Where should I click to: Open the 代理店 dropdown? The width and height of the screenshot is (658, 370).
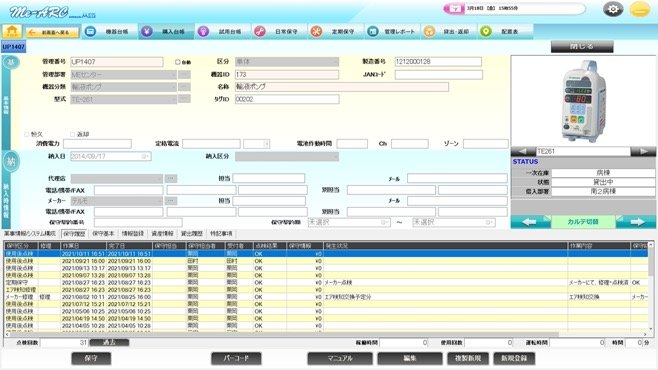[x=116, y=179]
